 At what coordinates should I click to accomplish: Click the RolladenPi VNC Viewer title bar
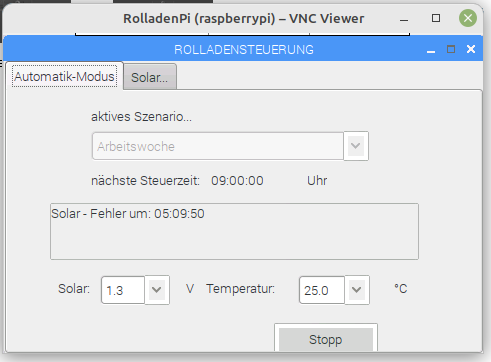[x=243, y=18]
